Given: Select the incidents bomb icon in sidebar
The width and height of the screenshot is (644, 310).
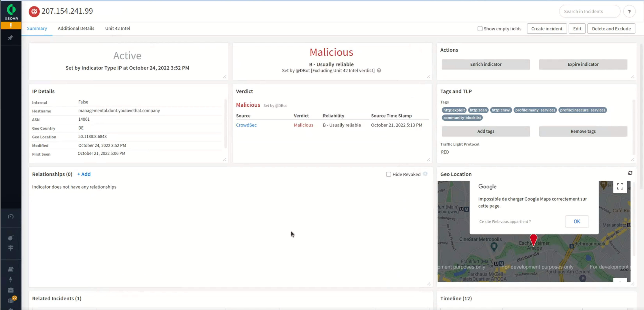Looking at the screenshot, I should coord(11,238).
